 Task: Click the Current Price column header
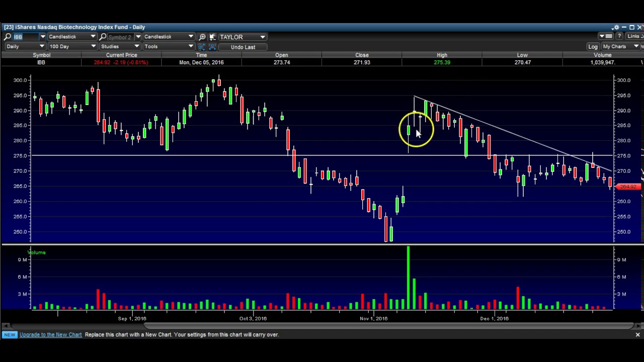click(121, 55)
